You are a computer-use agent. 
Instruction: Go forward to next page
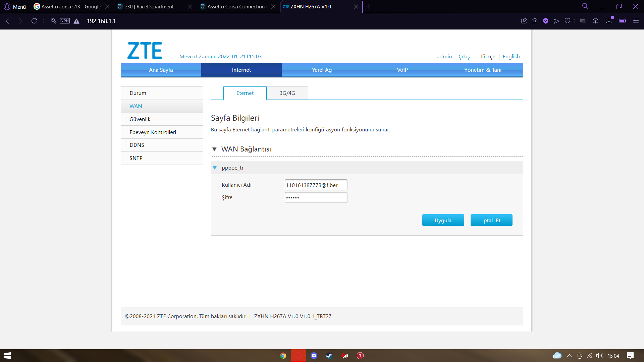pos(21,21)
